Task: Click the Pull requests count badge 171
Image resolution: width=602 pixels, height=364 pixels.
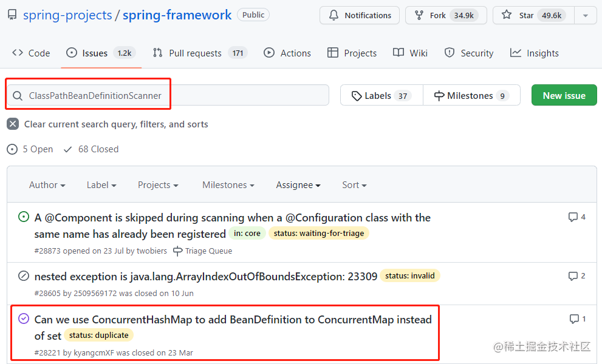Action: click(x=238, y=53)
